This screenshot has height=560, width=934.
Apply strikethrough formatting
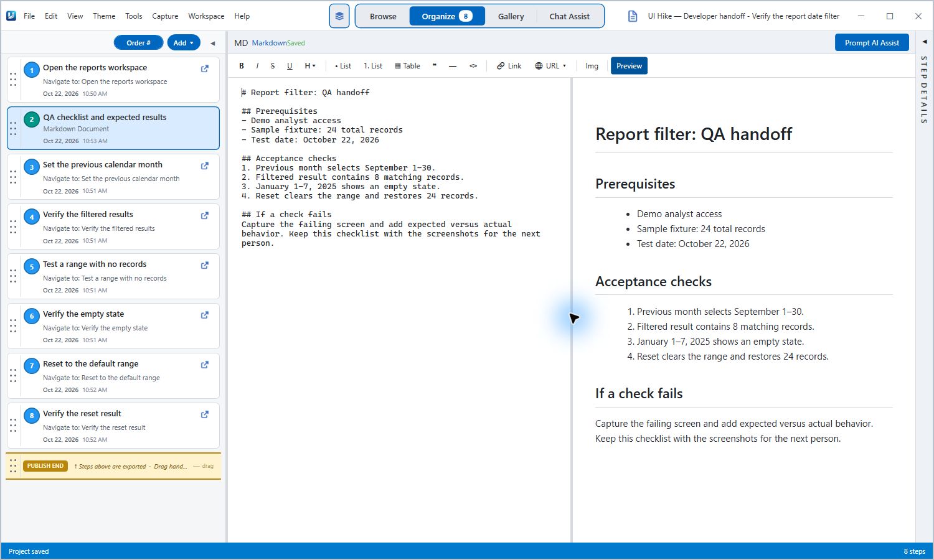pos(273,66)
